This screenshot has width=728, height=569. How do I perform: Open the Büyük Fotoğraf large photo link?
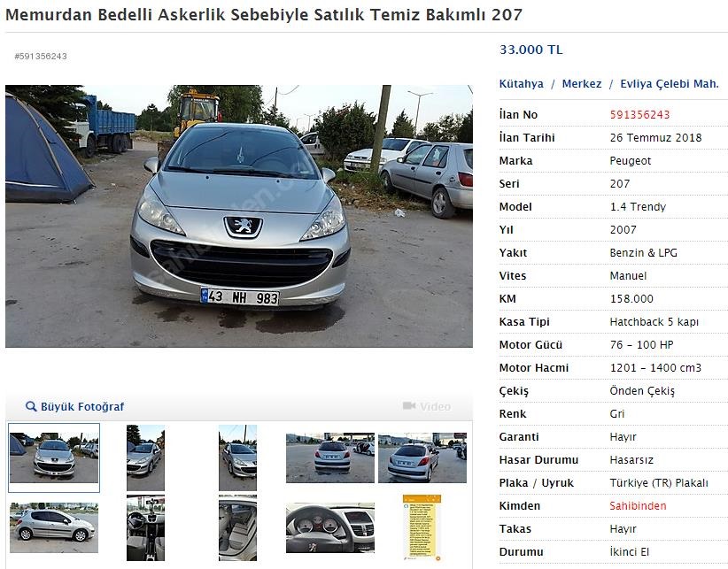click(82, 407)
